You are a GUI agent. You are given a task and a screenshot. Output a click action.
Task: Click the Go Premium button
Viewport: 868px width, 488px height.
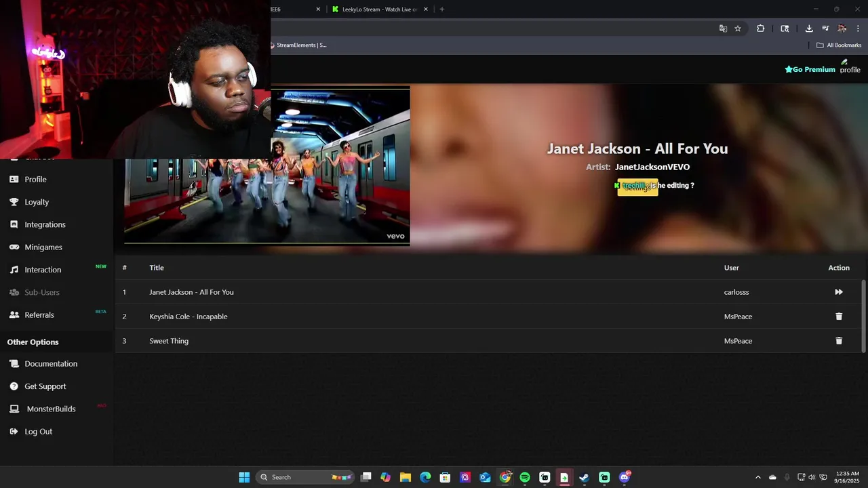(x=810, y=69)
